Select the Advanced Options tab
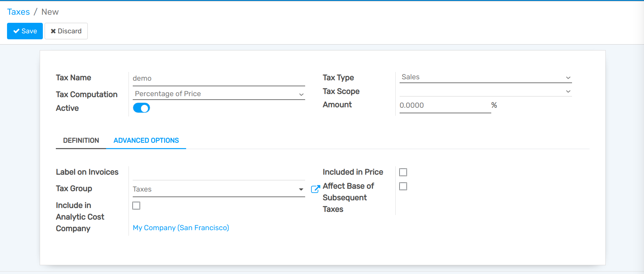Image resolution: width=644 pixels, height=274 pixels. pyautogui.click(x=146, y=141)
